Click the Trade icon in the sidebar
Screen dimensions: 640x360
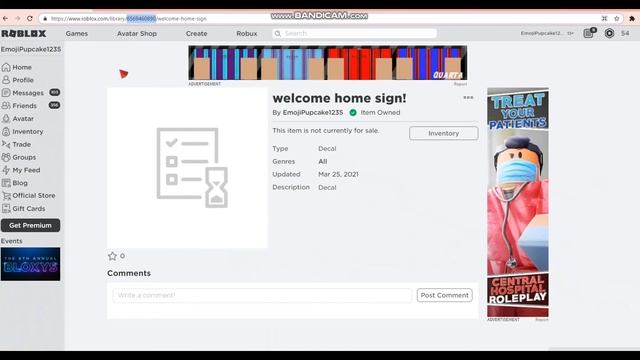coord(6,144)
